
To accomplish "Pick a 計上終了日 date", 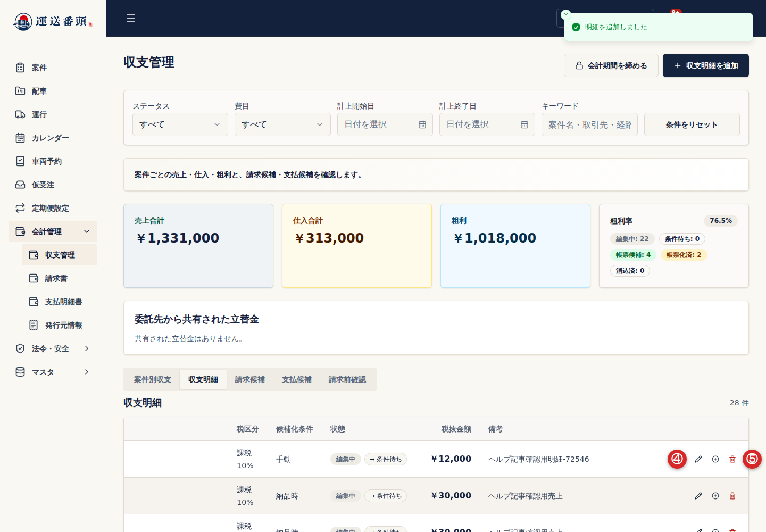I will pos(487,124).
